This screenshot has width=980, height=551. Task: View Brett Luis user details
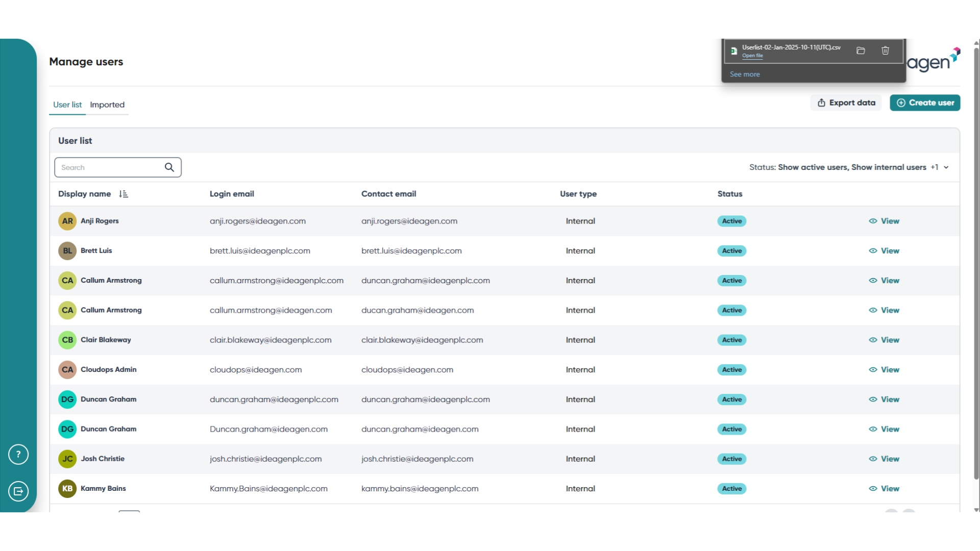click(x=884, y=251)
